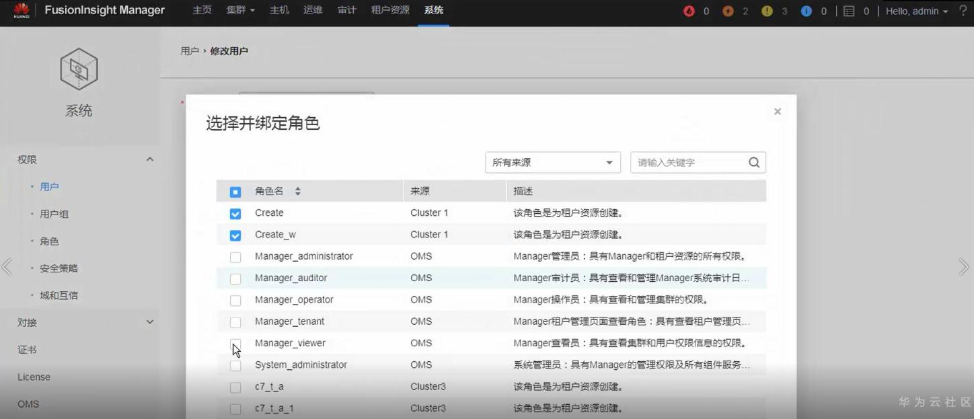
Task: Check the c7_t_a_1 role checkbox
Action: [x=235, y=409]
